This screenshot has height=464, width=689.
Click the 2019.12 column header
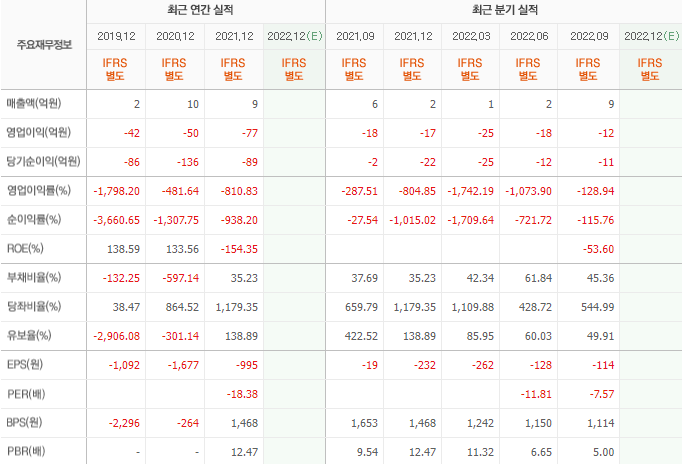pyautogui.click(x=116, y=36)
